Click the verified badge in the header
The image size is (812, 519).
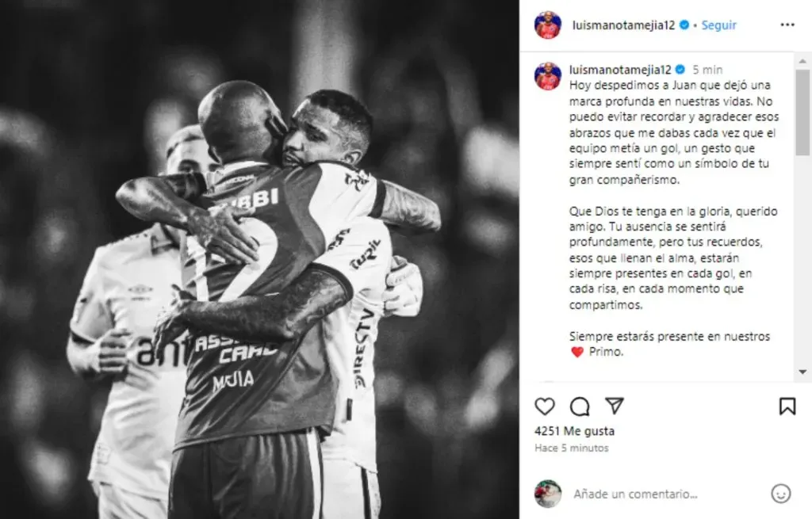[684, 25]
